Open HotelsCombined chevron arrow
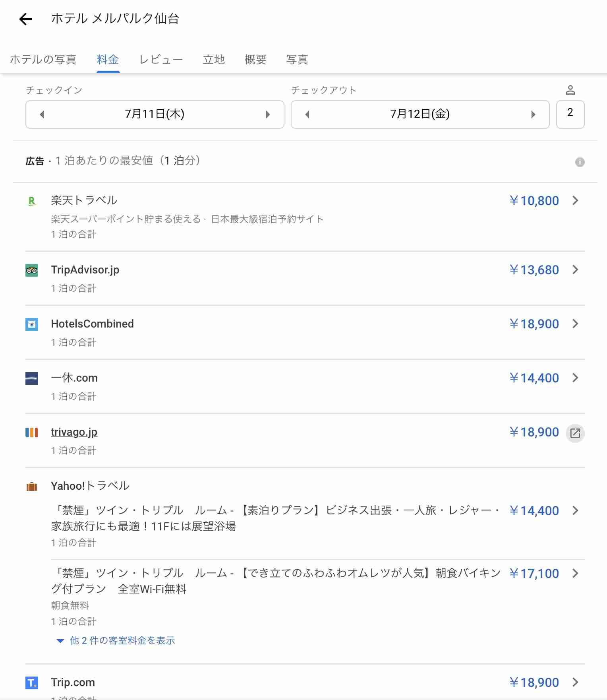The width and height of the screenshot is (607, 700). click(575, 324)
